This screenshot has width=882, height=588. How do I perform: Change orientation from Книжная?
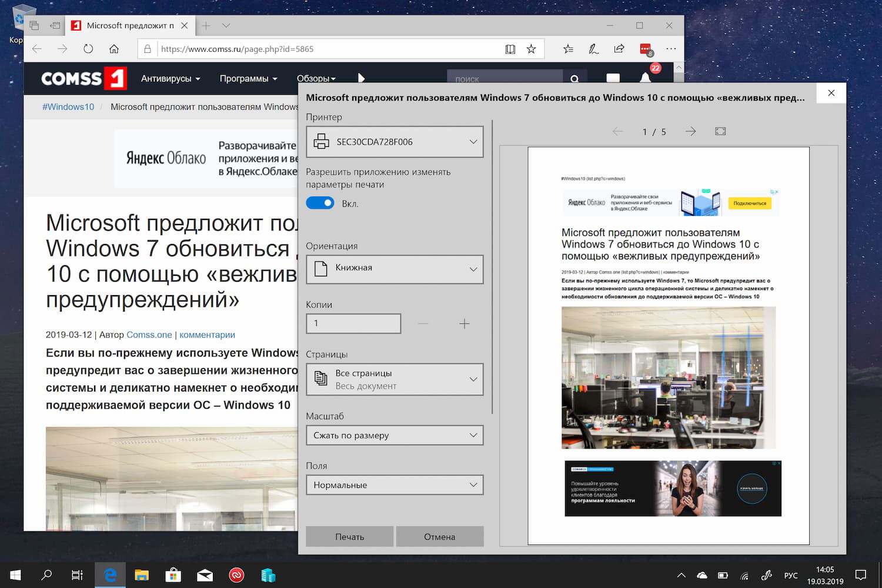[x=394, y=269]
